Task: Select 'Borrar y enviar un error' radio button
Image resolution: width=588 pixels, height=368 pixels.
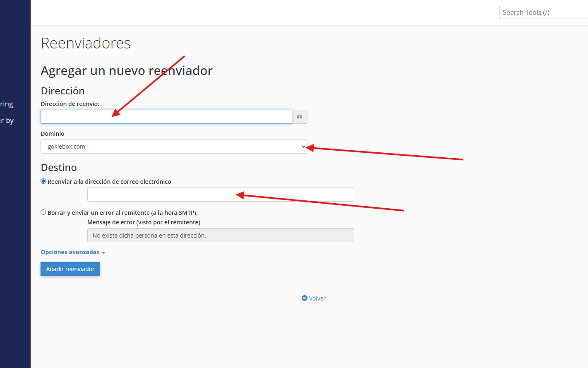Action: pos(43,212)
